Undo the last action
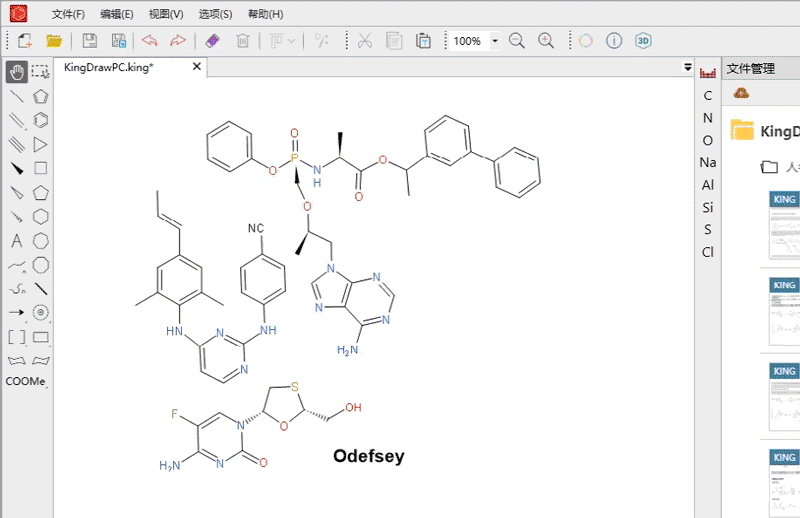 (149, 41)
